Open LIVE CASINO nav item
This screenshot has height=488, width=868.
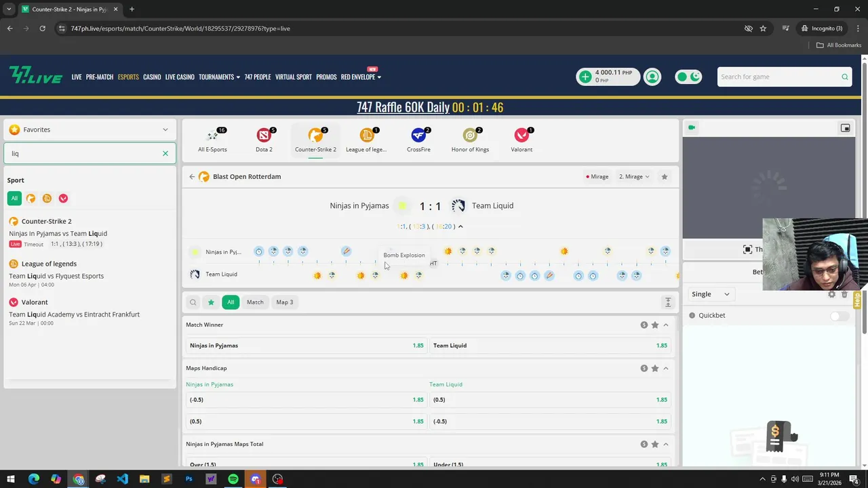180,77
